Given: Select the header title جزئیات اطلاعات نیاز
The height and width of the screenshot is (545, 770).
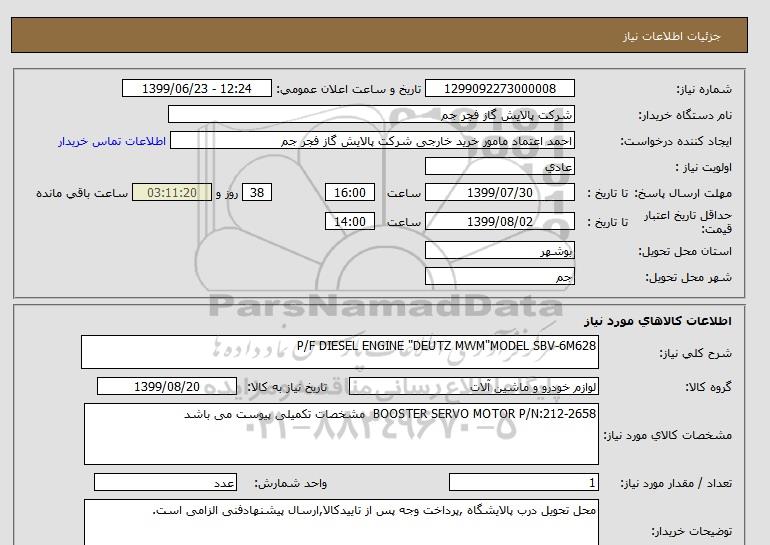Looking at the screenshot, I should [x=671, y=36].
